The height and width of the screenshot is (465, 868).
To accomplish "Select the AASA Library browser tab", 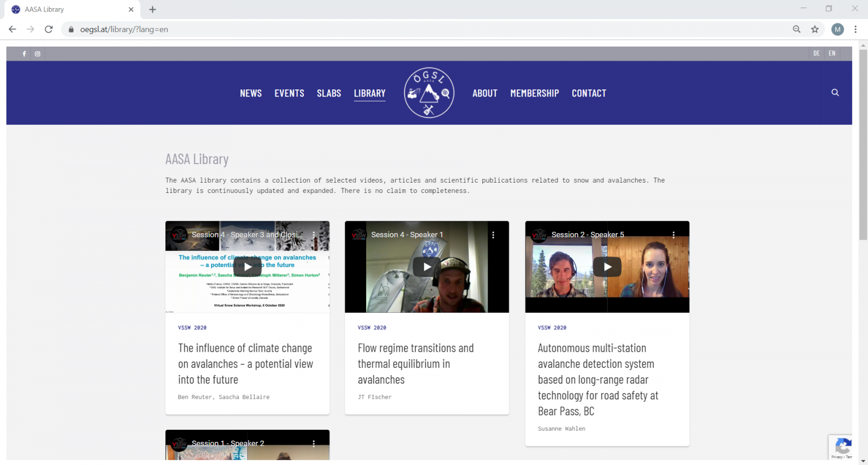I will [x=73, y=9].
